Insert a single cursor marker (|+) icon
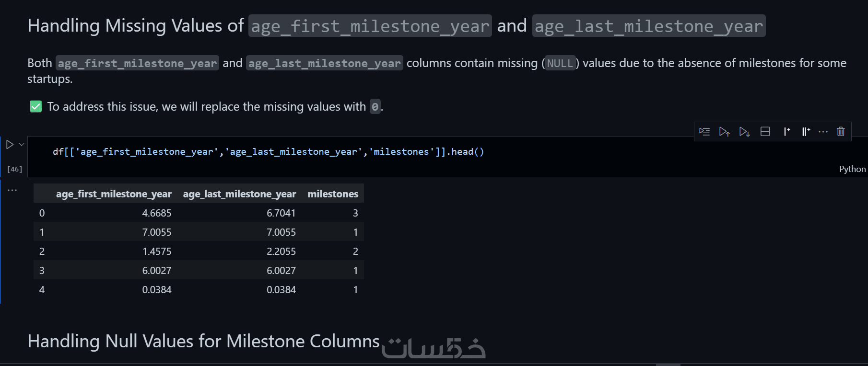 786,131
